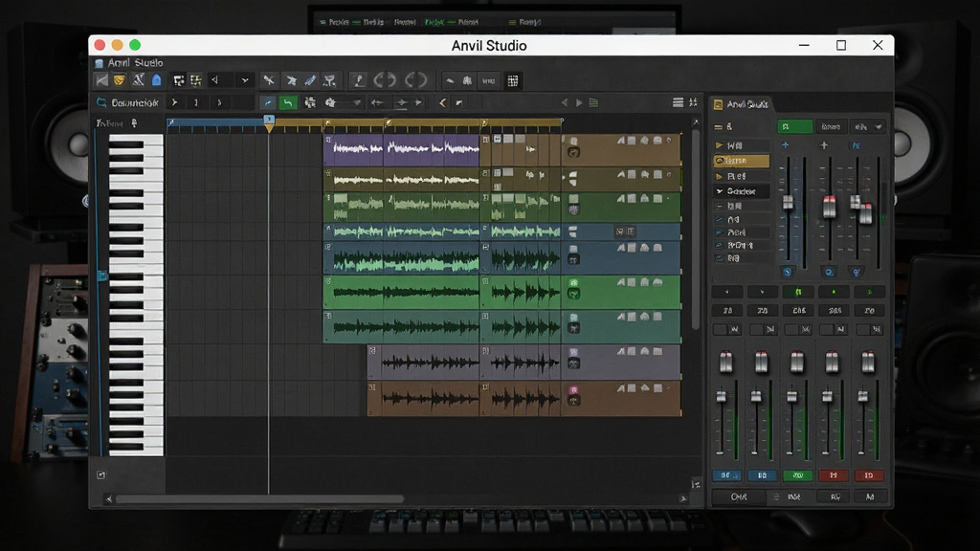Select the highlighted yellow row in the mixer tree
This screenshot has width=980, height=551.
pos(742,161)
